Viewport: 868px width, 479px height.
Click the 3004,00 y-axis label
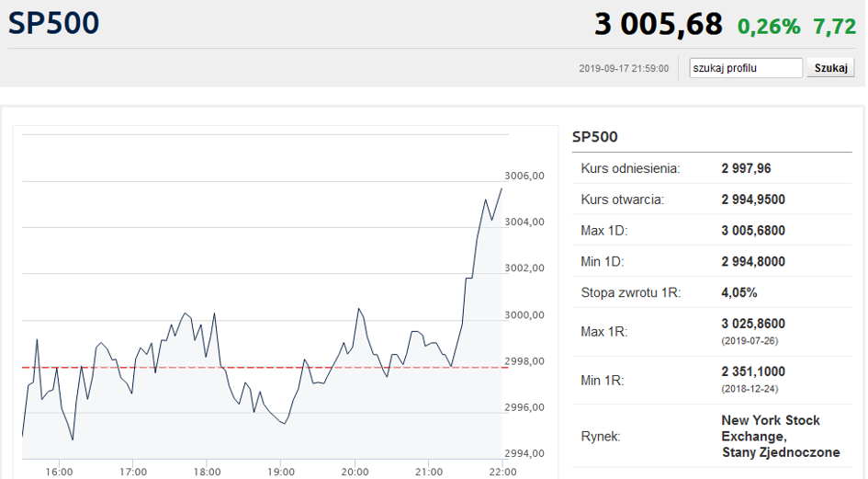524,222
